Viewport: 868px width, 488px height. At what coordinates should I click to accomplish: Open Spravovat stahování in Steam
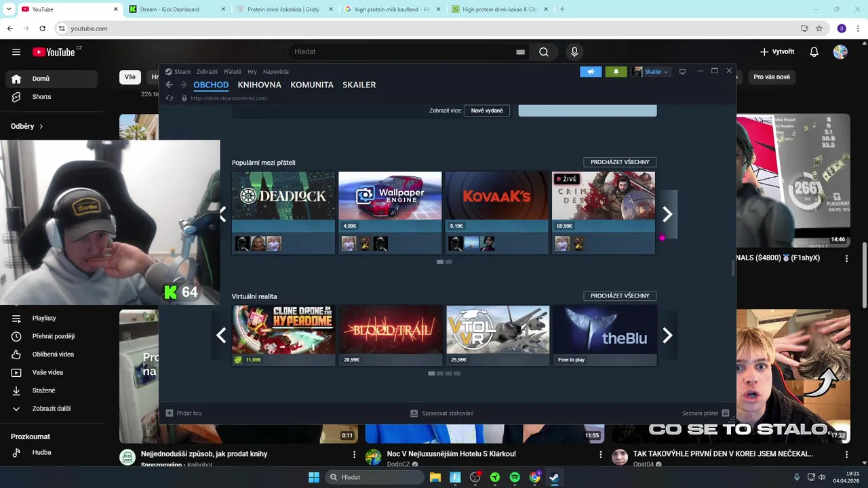pyautogui.click(x=442, y=413)
